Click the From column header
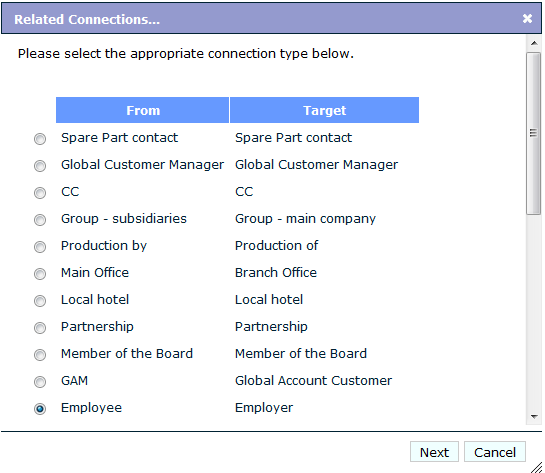The image size is (545, 473). coord(143,110)
